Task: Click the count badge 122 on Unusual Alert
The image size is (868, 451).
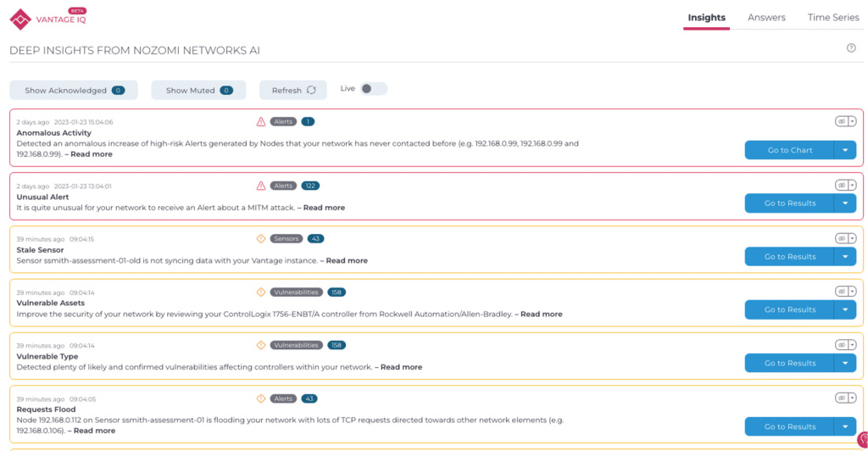Action: coord(310,186)
